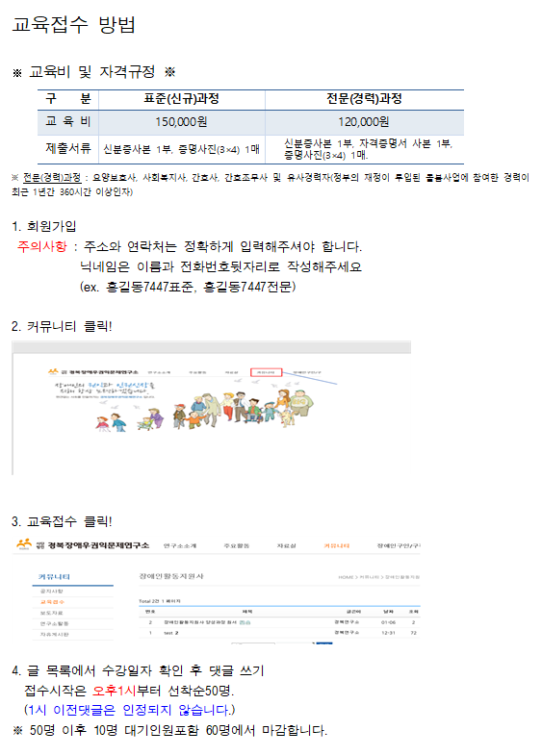Open 자유게시판 at the sidebar bottom
542x756 pixels.
click(54, 634)
